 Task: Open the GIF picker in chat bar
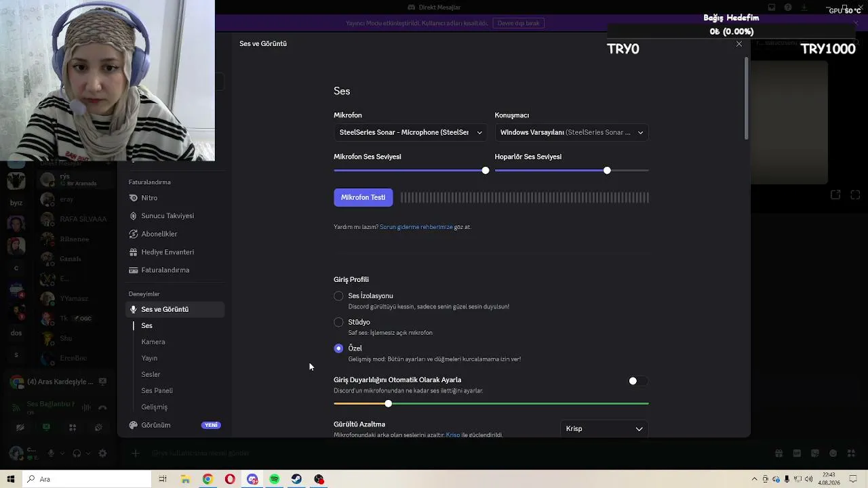797,453
